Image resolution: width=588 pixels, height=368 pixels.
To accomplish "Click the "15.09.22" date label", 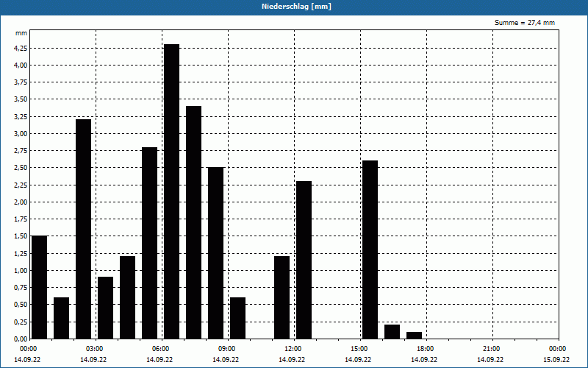I will tap(556, 359).
